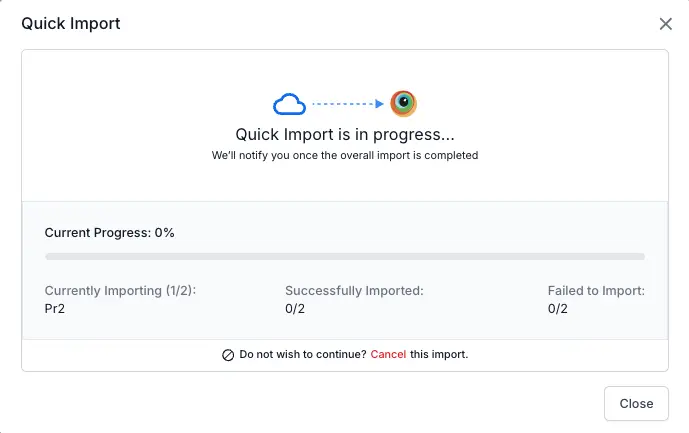
Task: Click the 'Do not wish to continue?' text
Action: (302, 354)
